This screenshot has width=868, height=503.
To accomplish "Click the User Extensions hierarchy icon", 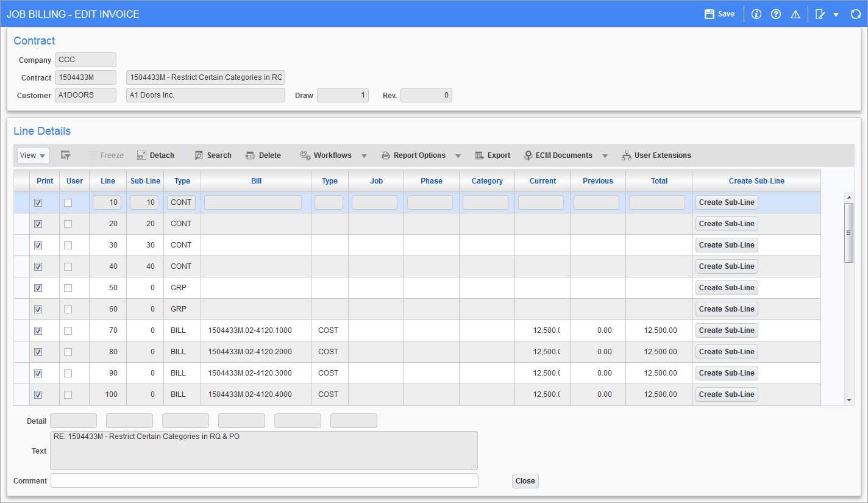I will [x=626, y=155].
